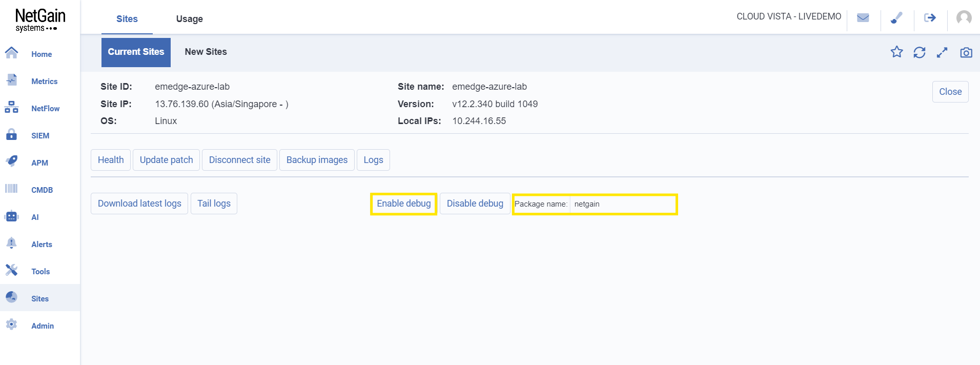Open Admin in the sidebar
Viewport: 980px width, 365px height.
click(x=43, y=326)
